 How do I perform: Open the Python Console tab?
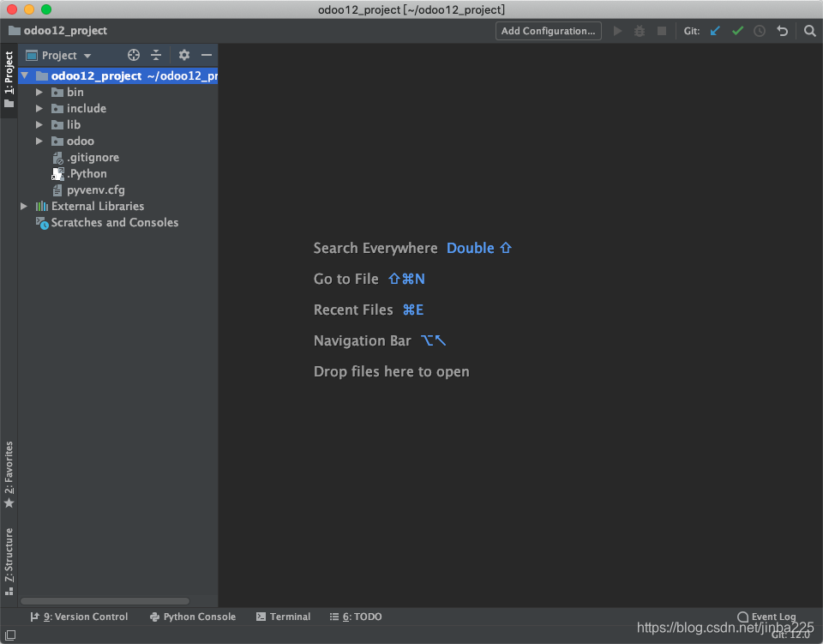[x=193, y=617]
